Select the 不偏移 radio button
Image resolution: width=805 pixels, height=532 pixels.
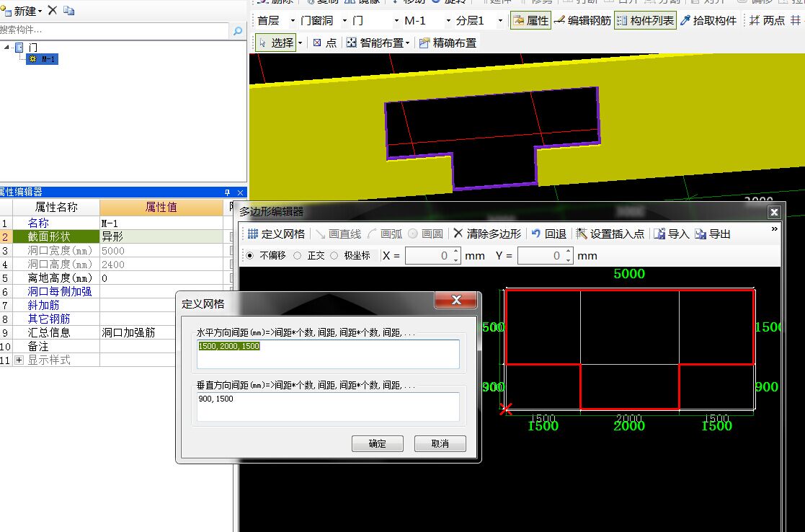coord(250,256)
